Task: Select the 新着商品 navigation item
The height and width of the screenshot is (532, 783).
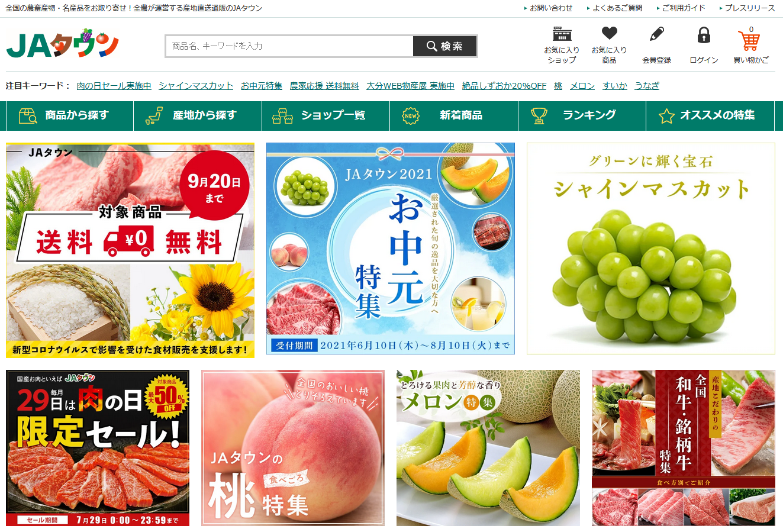Action: (x=454, y=115)
